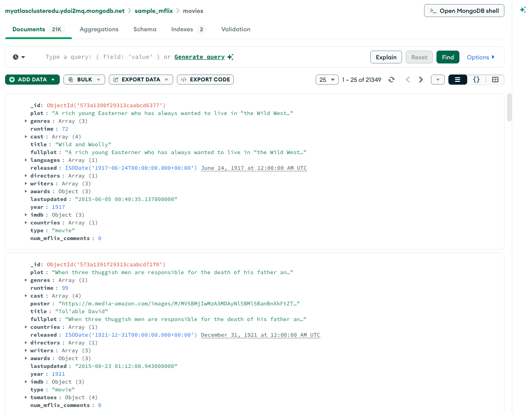
Task: Run the query with Find
Action: (x=448, y=57)
